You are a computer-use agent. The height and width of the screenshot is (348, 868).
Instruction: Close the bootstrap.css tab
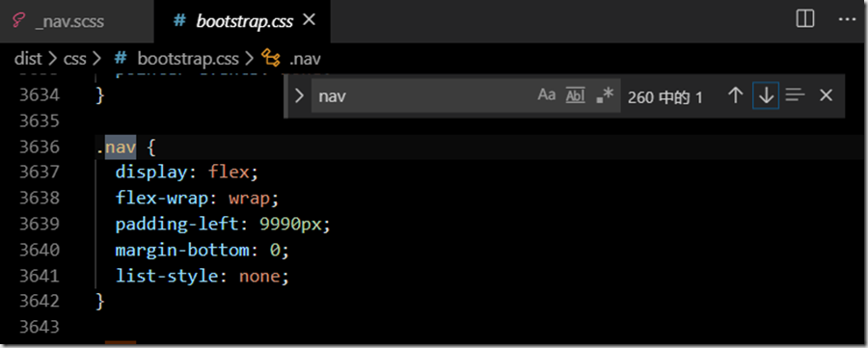point(310,20)
